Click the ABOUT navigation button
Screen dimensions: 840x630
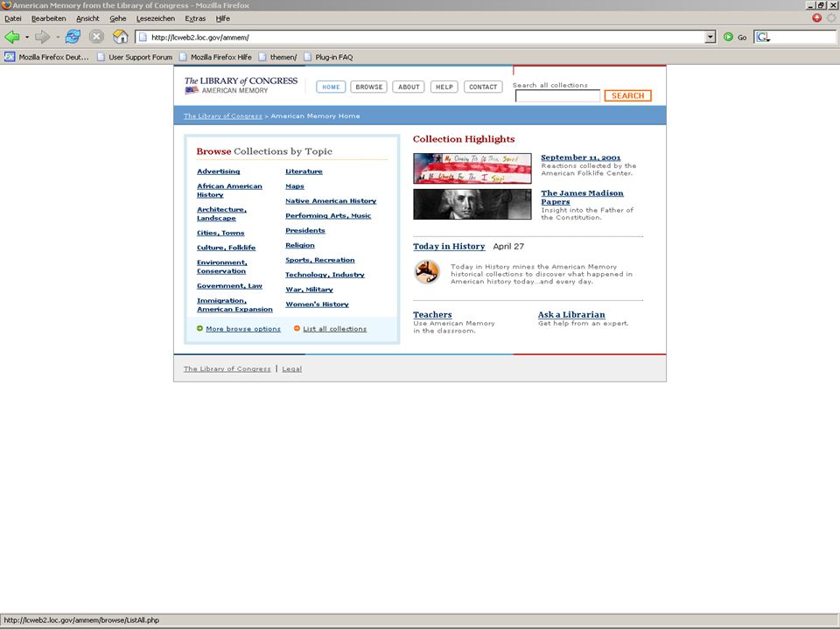pyautogui.click(x=409, y=87)
